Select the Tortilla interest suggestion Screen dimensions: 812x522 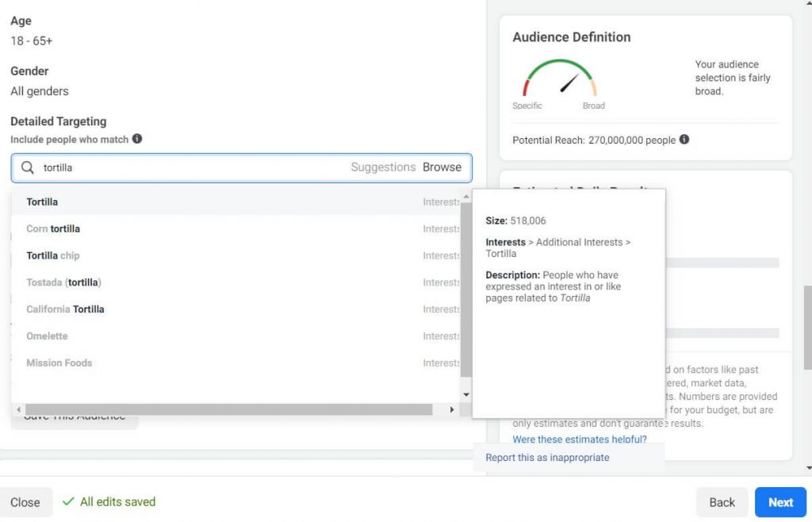[x=42, y=202]
